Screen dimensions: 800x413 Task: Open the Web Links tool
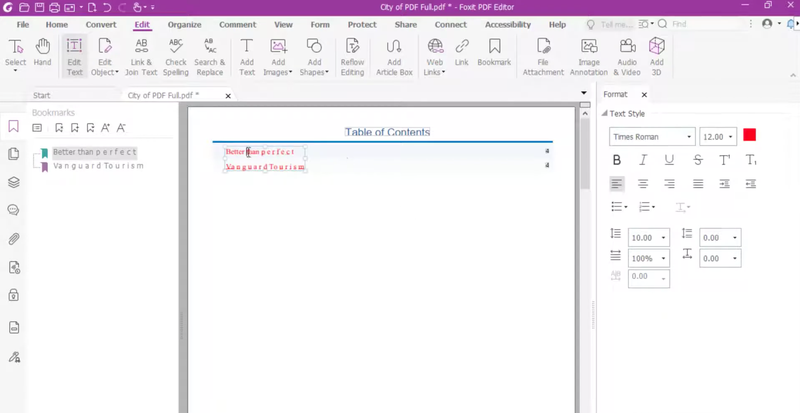[x=435, y=57]
